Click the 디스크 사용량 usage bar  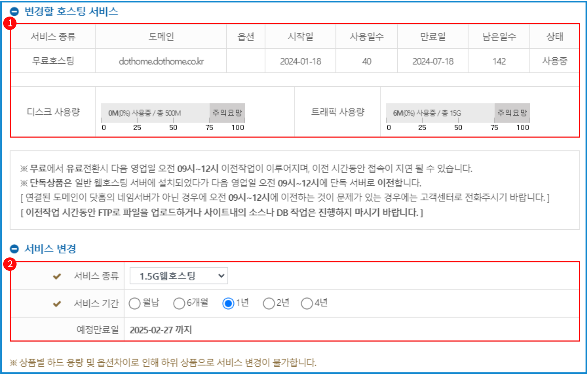[173, 113]
